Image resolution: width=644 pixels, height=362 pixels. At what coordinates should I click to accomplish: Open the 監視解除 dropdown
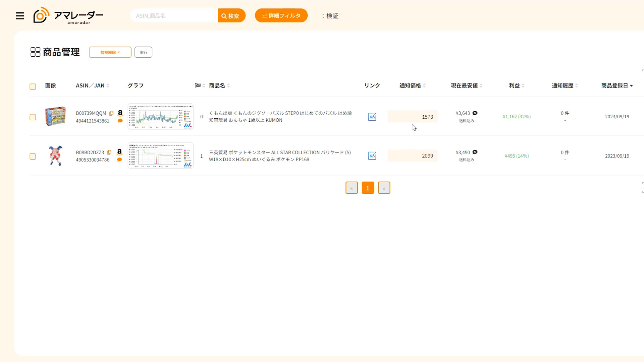110,52
